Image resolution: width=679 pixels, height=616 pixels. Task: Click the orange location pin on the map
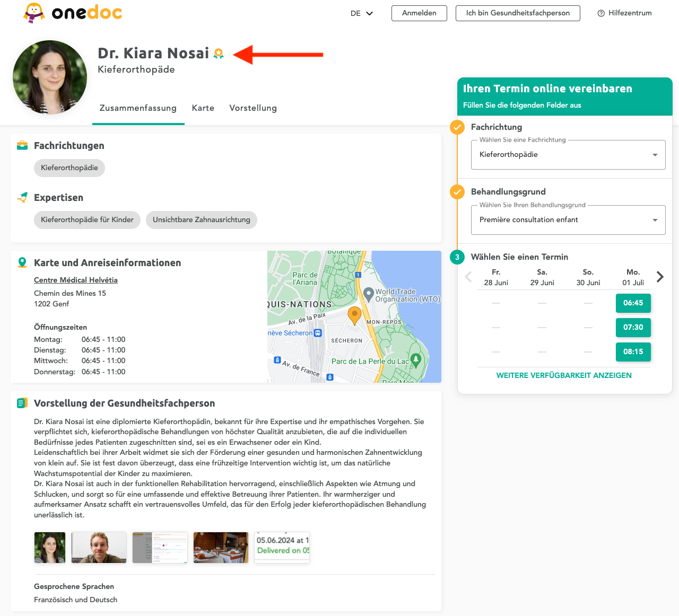[x=354, y=315]
